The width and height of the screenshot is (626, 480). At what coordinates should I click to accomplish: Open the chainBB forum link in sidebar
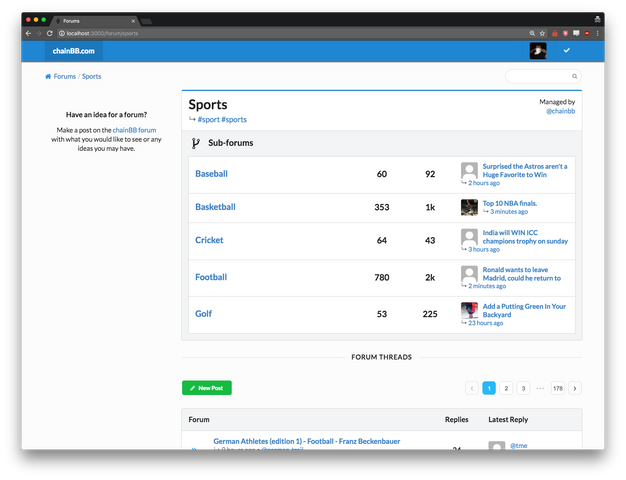[134, 130]
